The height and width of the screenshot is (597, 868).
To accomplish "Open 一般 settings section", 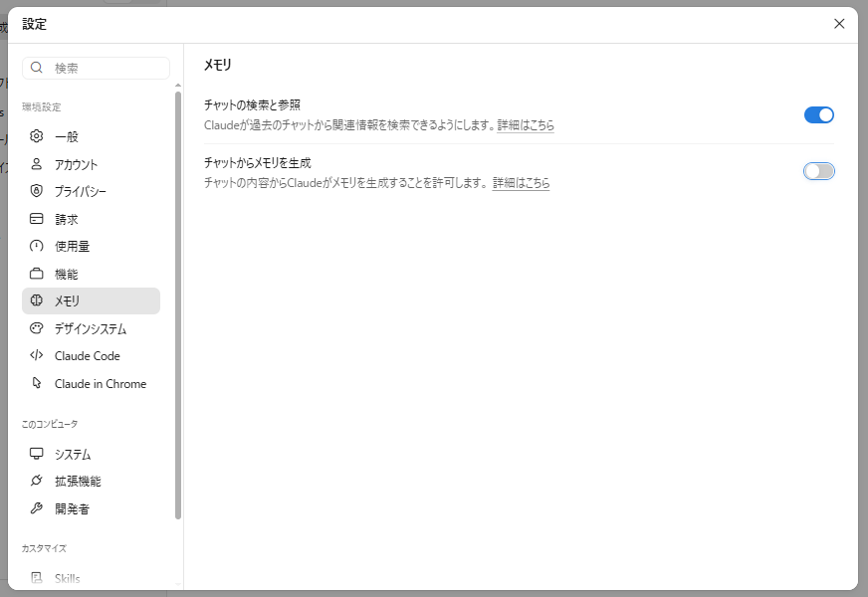I will coord(91,136).
